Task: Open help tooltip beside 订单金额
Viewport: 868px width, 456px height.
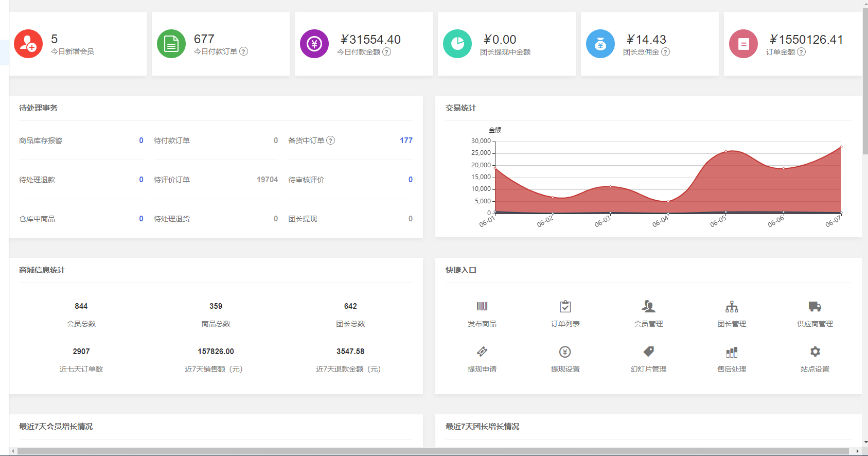Action: [802, 52]
